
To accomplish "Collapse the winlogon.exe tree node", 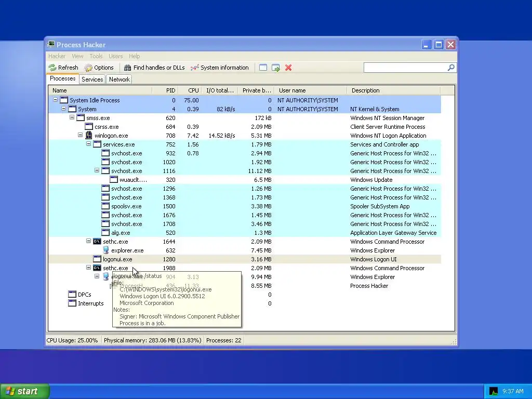I will tap(80, 135).
